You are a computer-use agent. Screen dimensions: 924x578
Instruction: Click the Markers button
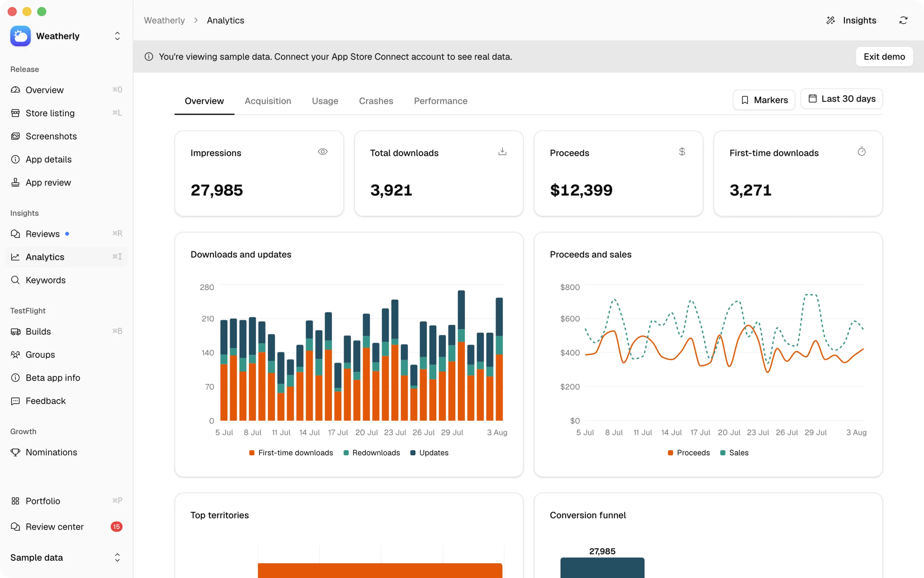(764, 100)
